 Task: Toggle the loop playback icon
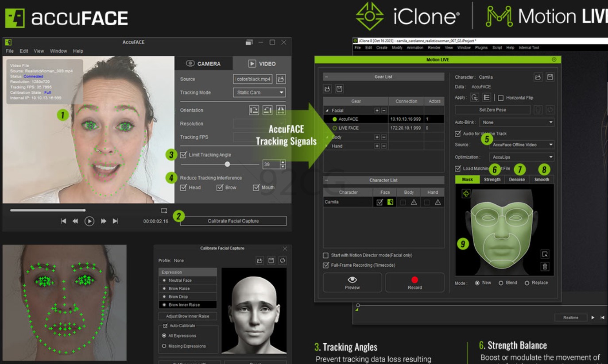point(164,211)
